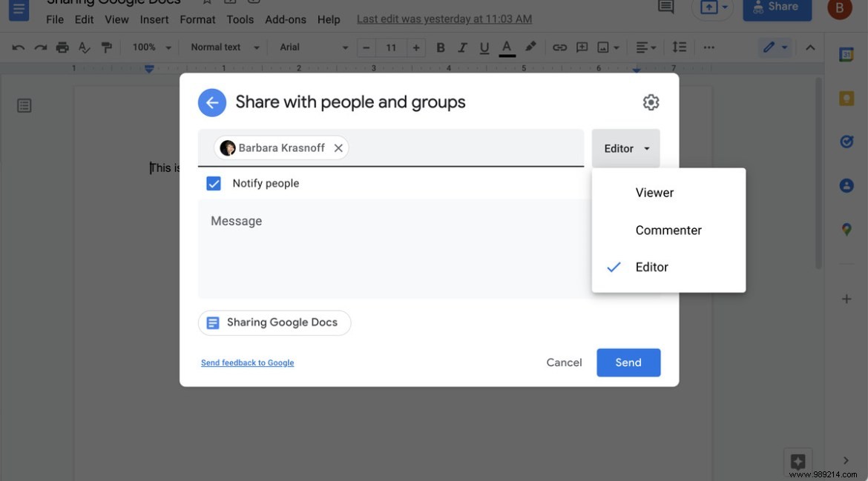Open the text color picker
The image size is (868, 481).
(x=506, y=47)
